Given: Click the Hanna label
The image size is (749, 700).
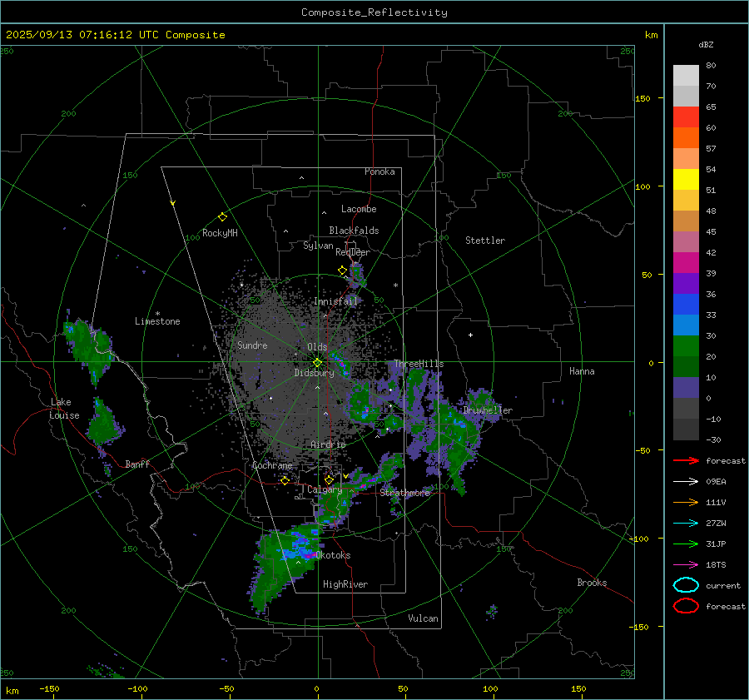Looking at the screenshot, I should tap(582, 371).
